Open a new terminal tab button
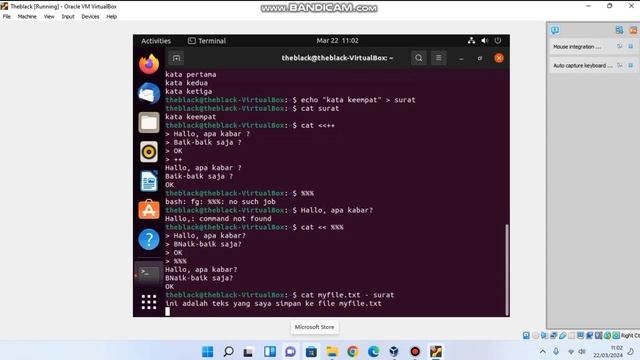The width and height of the screenshot is (640, 360). coord(176,58)
